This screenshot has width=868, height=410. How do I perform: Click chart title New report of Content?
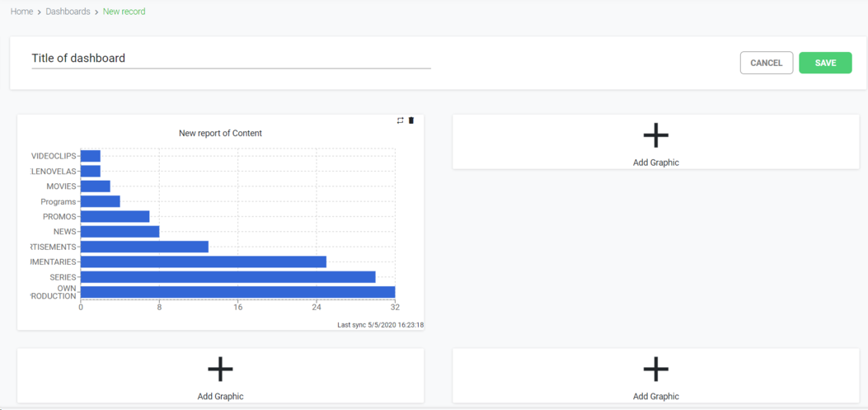pyautogui.click(x=220, y=134)
